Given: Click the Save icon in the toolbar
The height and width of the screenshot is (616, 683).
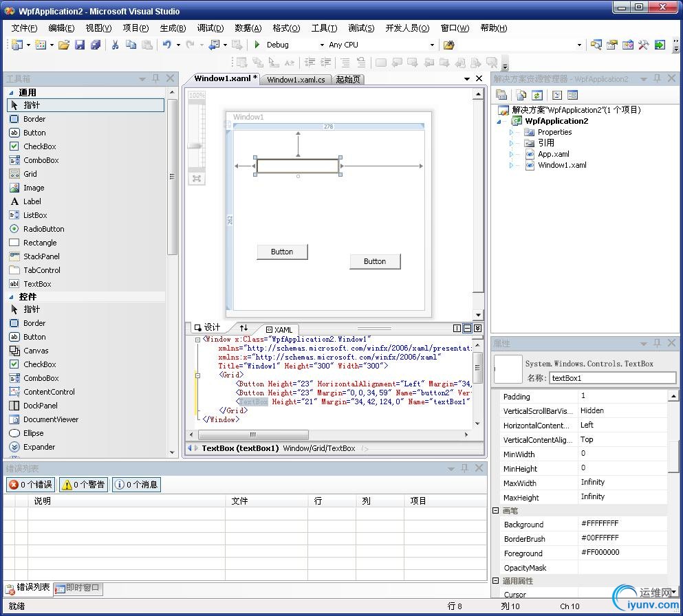Looking at the screenshot, I should pyautogui.click(x=79, y=45).
